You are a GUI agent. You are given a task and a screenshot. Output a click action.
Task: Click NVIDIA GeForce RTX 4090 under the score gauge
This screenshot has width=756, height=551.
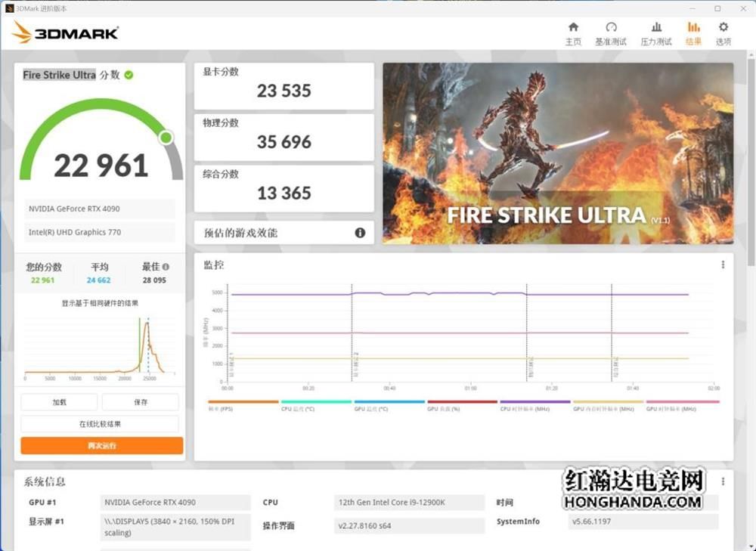coord(100,209)
